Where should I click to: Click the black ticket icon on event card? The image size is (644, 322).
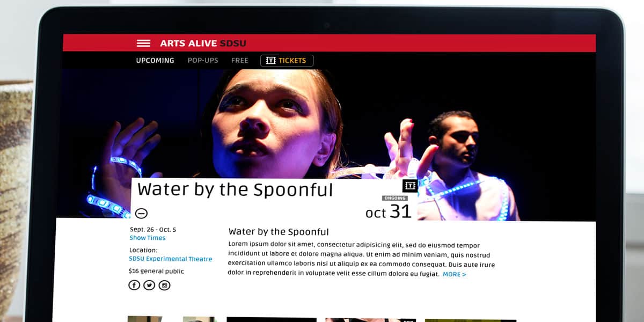[410, 186]
